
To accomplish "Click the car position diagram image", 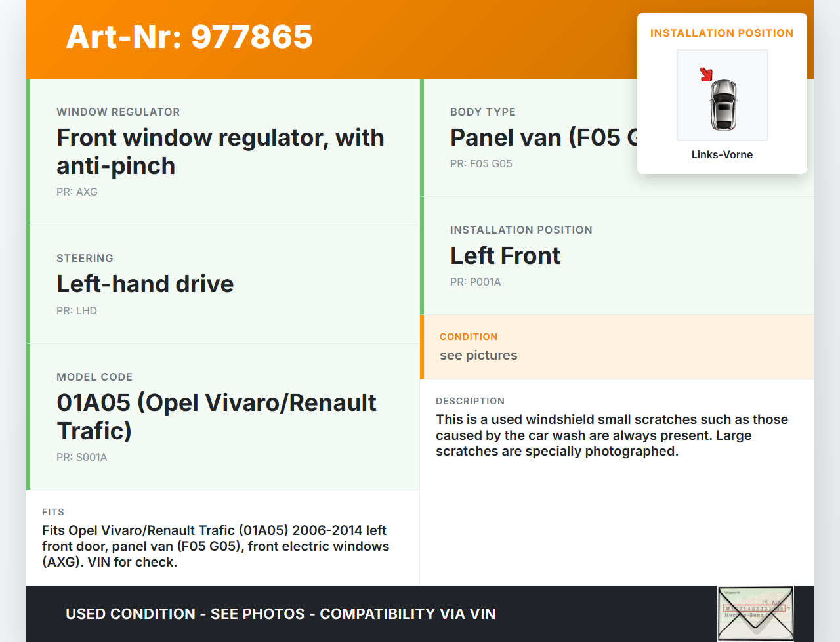I will [722, 95].
